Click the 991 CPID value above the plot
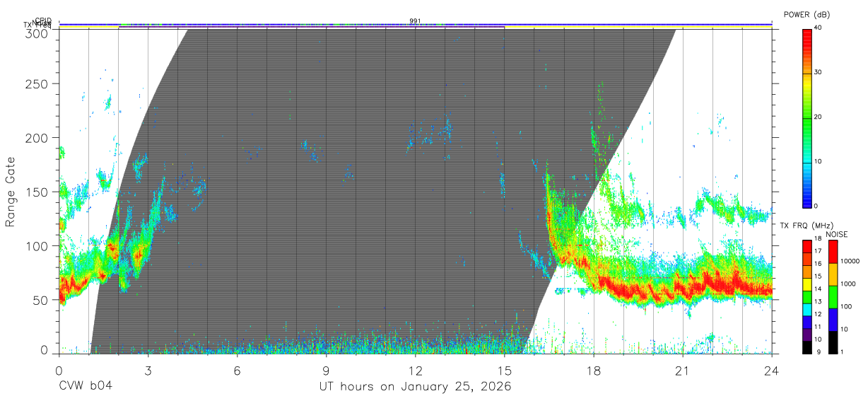 416,21
